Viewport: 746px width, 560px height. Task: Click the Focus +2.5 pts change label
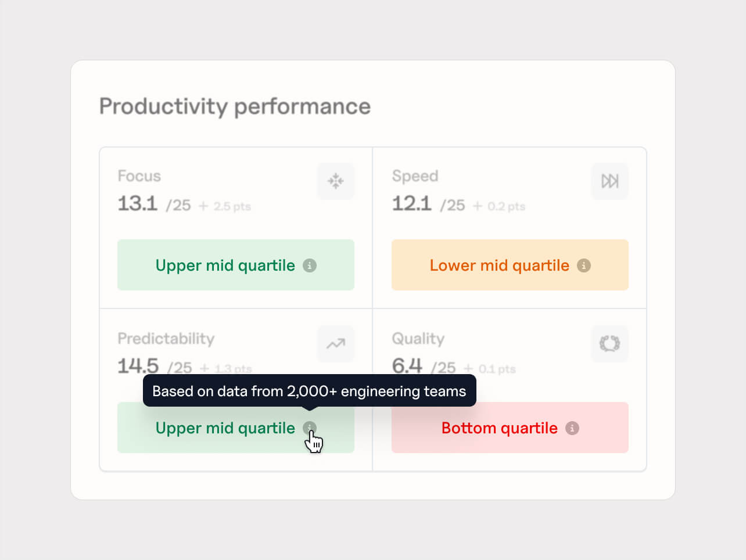coord(225,206)
